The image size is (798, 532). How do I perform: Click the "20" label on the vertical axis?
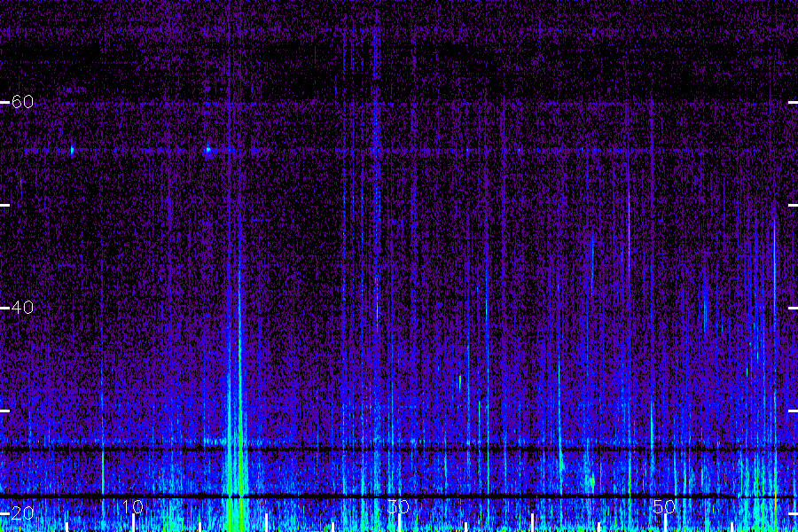22,513
